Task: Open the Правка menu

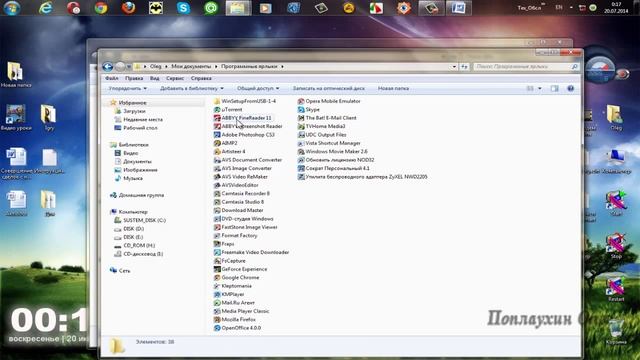Action: click(x=134, y=78)
